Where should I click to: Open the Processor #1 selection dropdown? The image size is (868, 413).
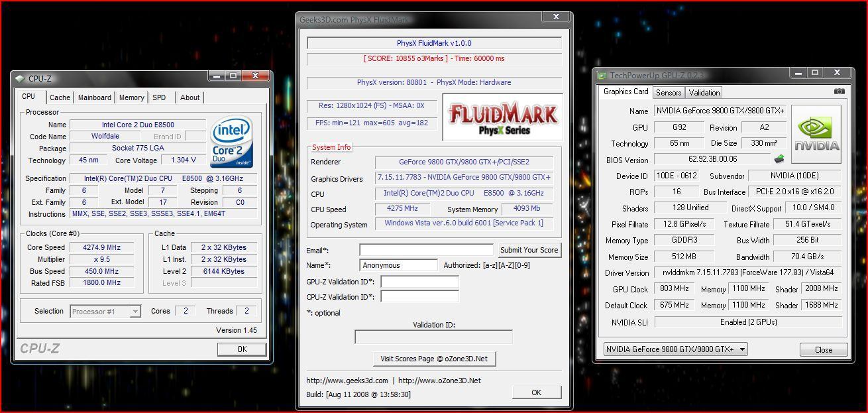[105, 312]
